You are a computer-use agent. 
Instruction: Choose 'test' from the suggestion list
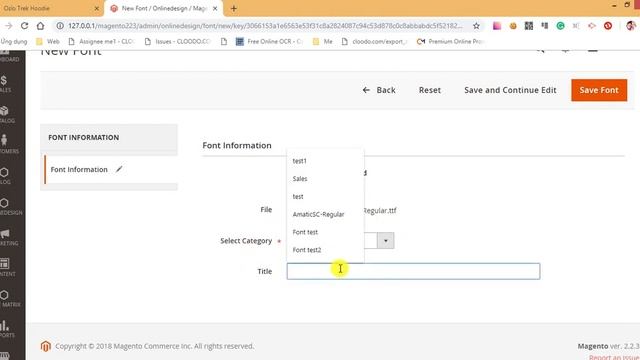click(298, 197)
